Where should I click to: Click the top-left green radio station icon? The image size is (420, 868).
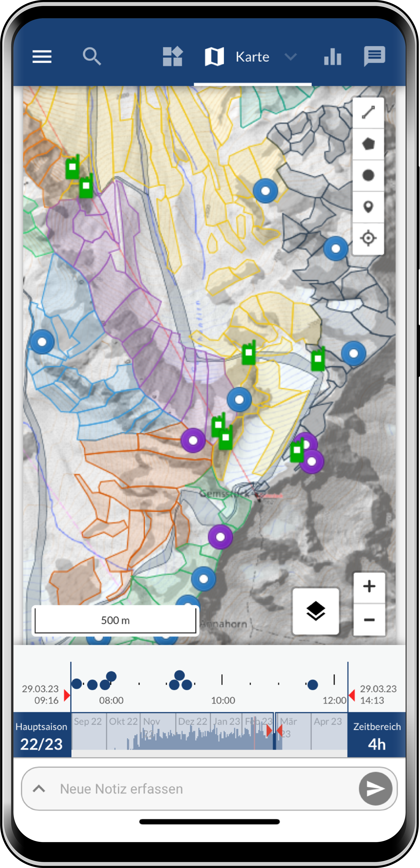coord(72,167)
